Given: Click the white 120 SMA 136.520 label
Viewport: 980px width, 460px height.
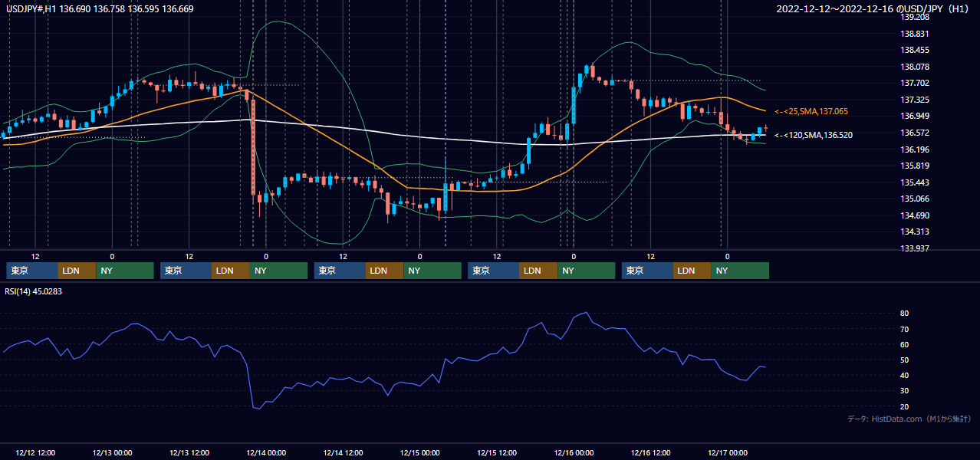Looking at the screenshot, I should coord(814,135).
